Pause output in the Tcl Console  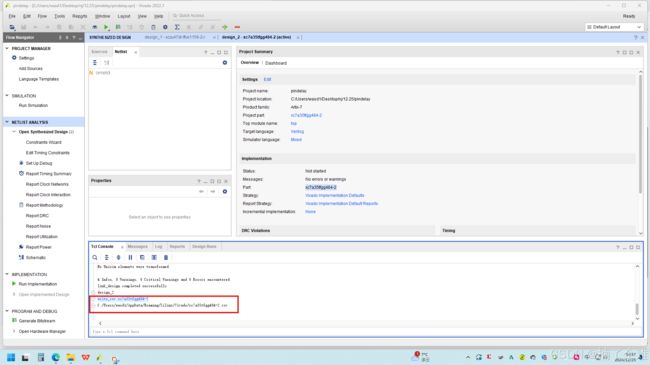tap(130, 258)
